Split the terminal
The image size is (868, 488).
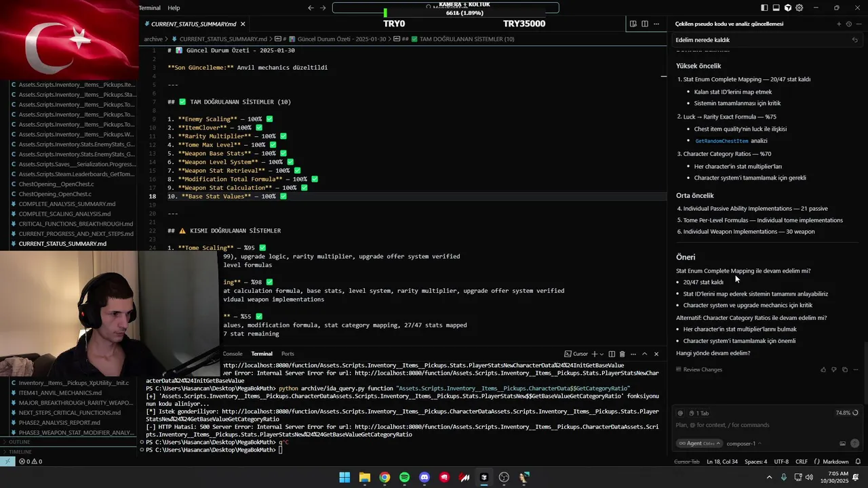(612, 354)
